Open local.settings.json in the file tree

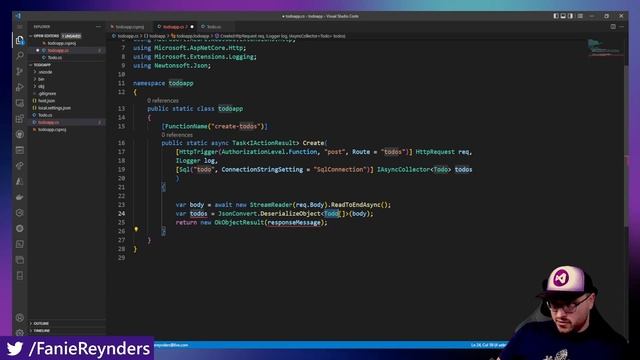[x=54, y=108]
